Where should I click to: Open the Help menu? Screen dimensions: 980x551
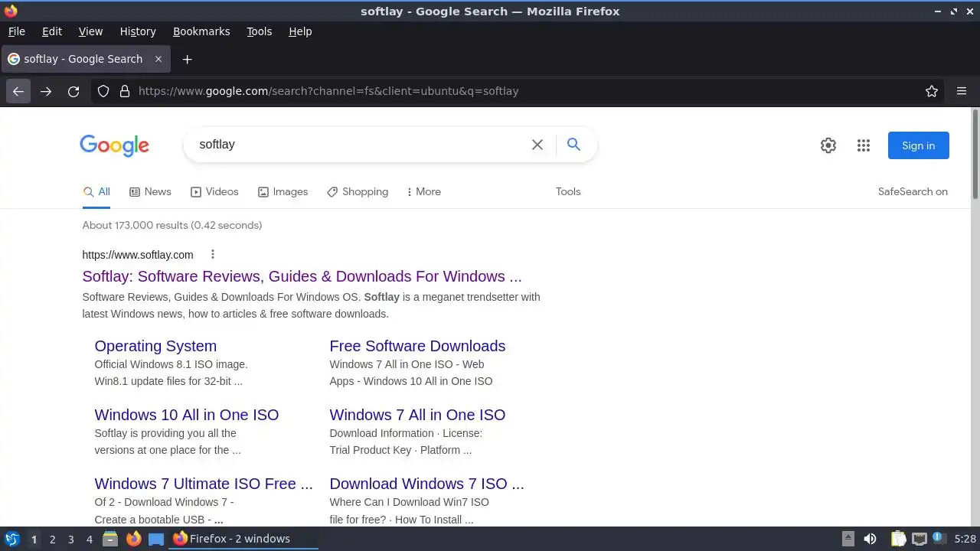coord(300,31)
